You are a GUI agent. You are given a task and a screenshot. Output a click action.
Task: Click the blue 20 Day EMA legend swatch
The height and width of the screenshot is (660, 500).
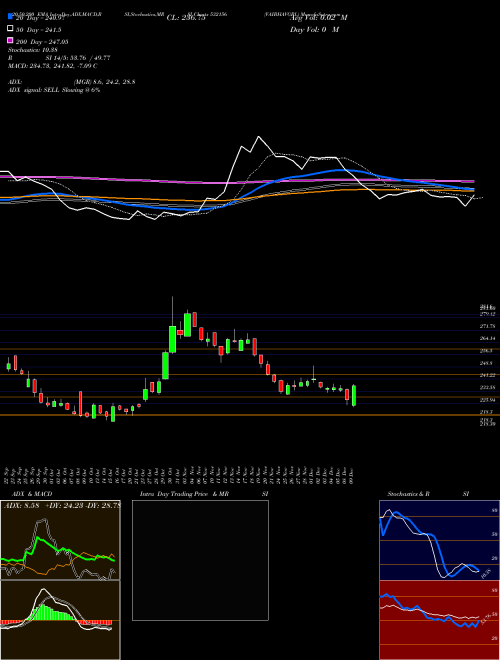click(x=10, y=17)
